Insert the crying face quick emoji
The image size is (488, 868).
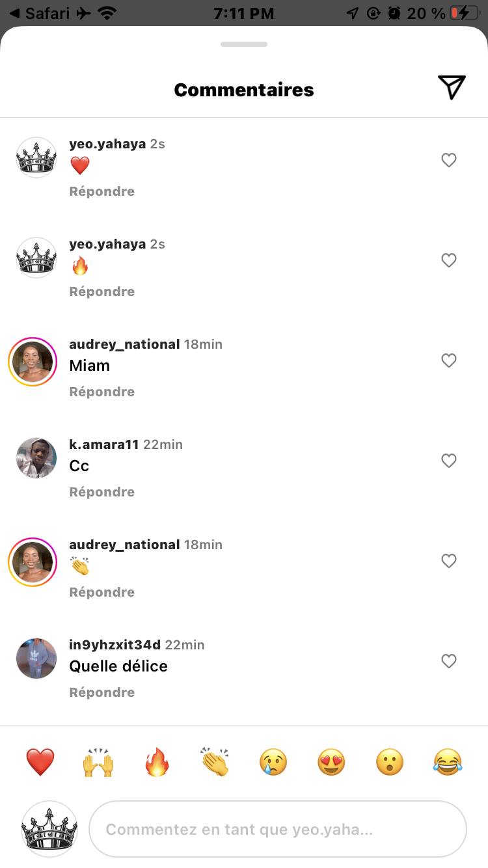pos(273,761)
